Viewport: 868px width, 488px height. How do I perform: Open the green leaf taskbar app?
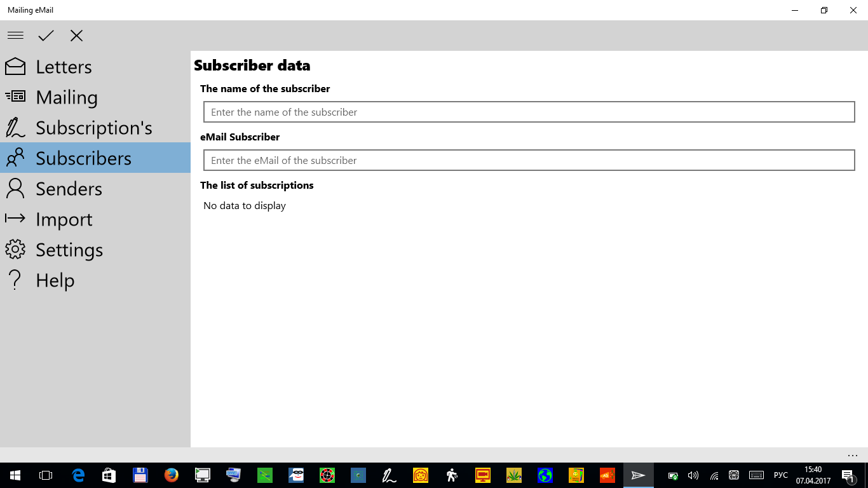514,475
